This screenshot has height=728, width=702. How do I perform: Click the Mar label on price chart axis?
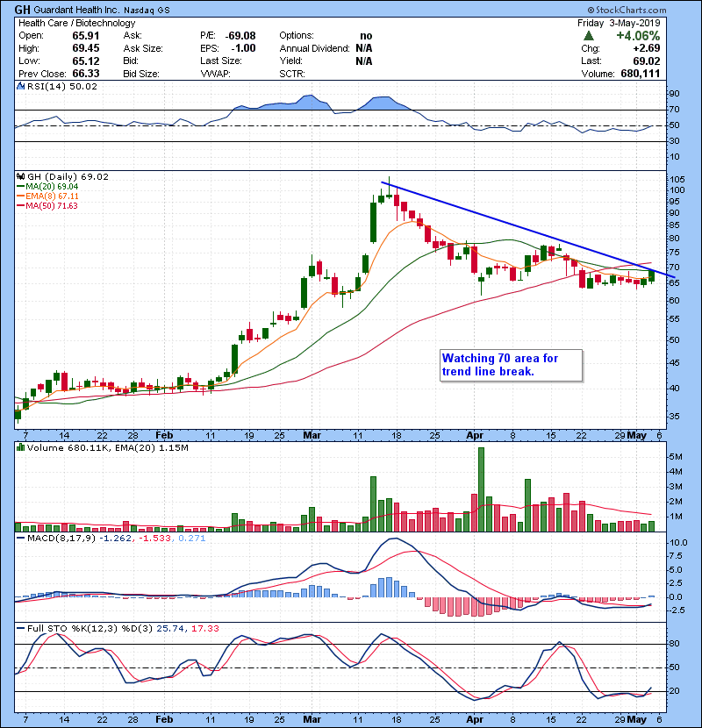[x=312, y=436]
